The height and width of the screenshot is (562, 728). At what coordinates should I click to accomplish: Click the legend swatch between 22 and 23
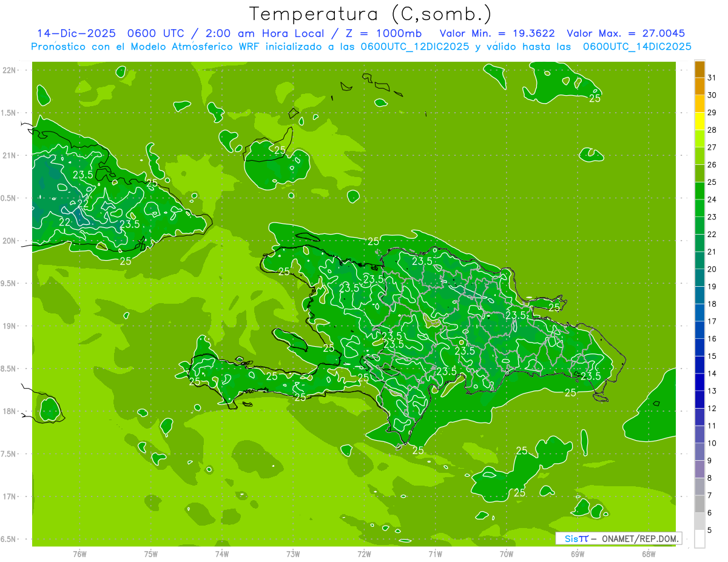pyautogui.click(x=699, y=226)
